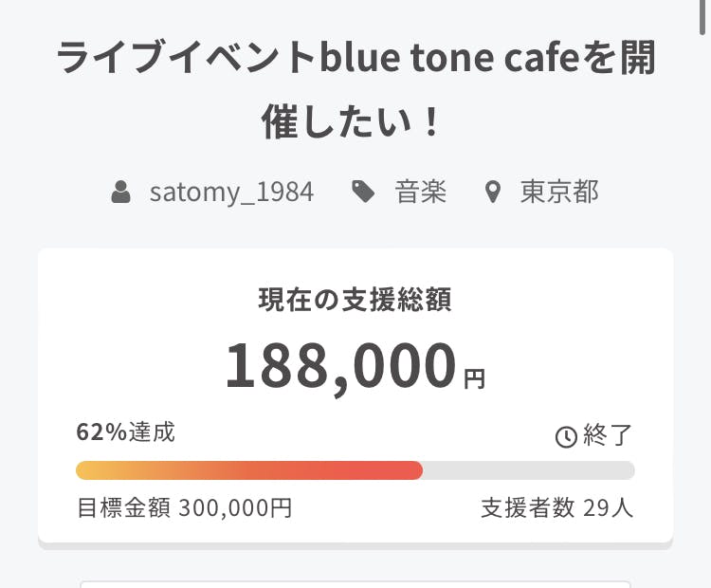Click the 62%達成 achievement label

click(x=125, y=432)
